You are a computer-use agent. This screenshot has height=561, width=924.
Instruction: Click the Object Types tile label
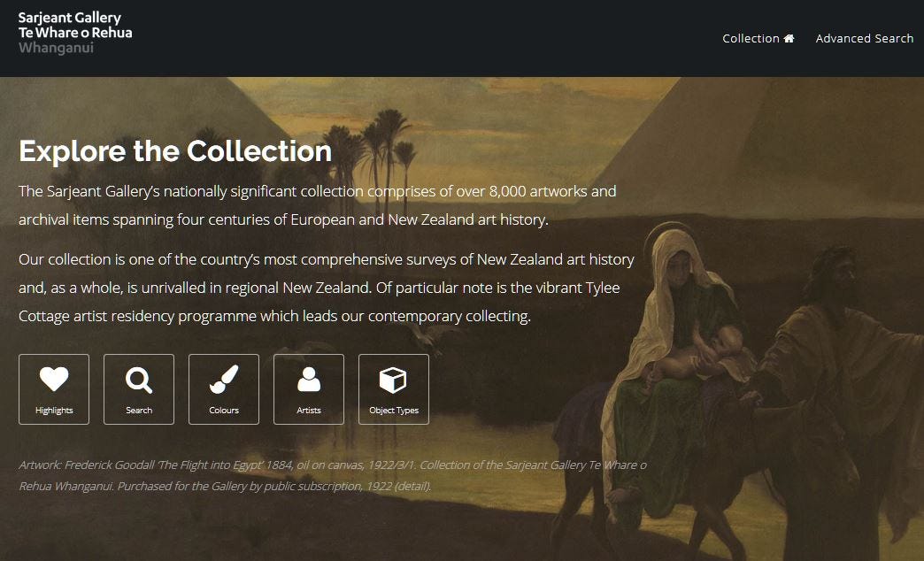394,411
